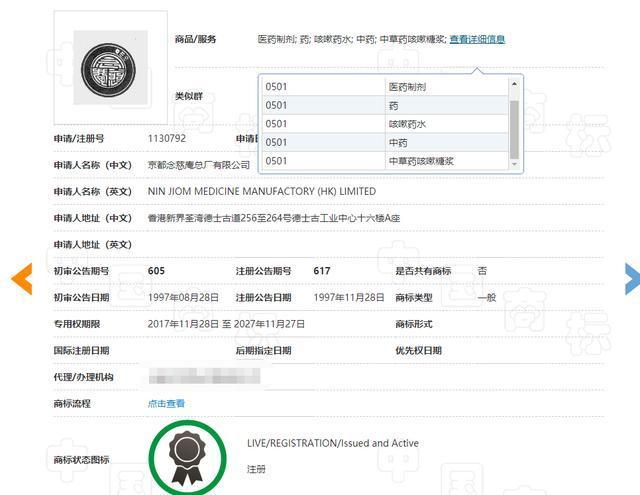Viewport: 640px width, 495px height.
Task: Click the 商标流程 label
Action: (x=72, y=404)
